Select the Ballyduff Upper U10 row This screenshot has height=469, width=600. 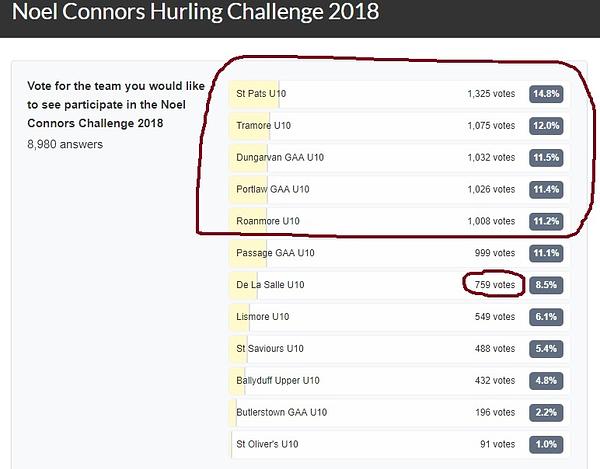click(399, 381)
